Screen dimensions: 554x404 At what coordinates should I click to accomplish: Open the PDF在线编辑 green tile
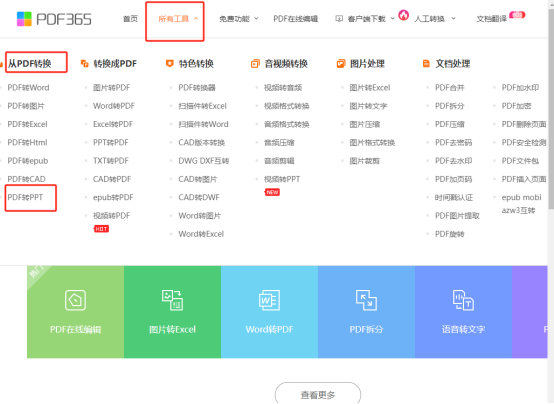[x=75, y=312]
